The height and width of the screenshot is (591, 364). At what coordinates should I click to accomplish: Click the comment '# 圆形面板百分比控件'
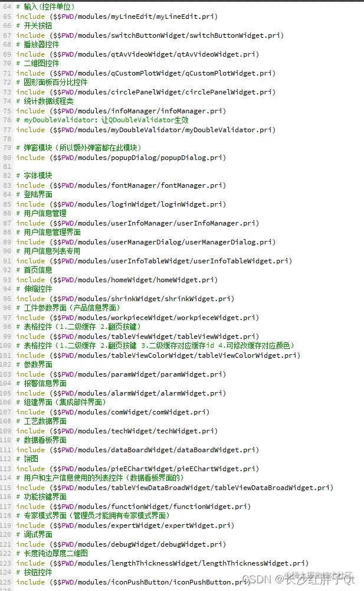click(52, 82)
